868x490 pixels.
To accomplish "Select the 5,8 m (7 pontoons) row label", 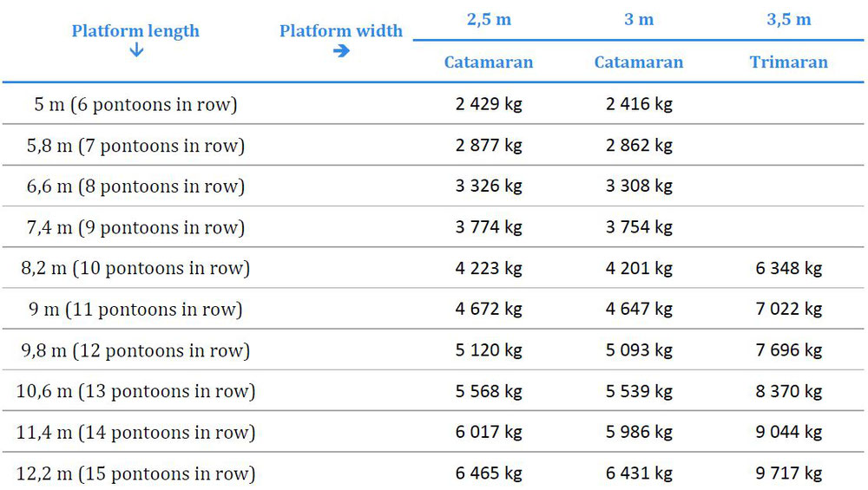I will point(135,146).
